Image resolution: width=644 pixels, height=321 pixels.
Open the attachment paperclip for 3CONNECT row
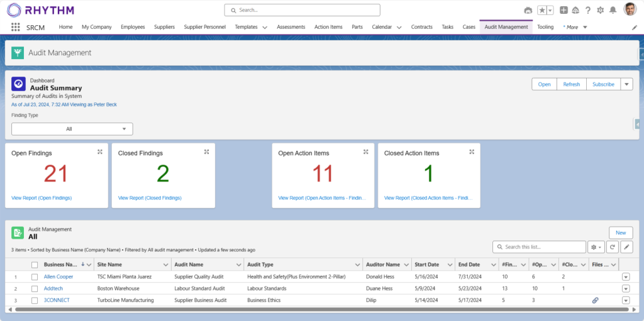[x=595, y=300]
